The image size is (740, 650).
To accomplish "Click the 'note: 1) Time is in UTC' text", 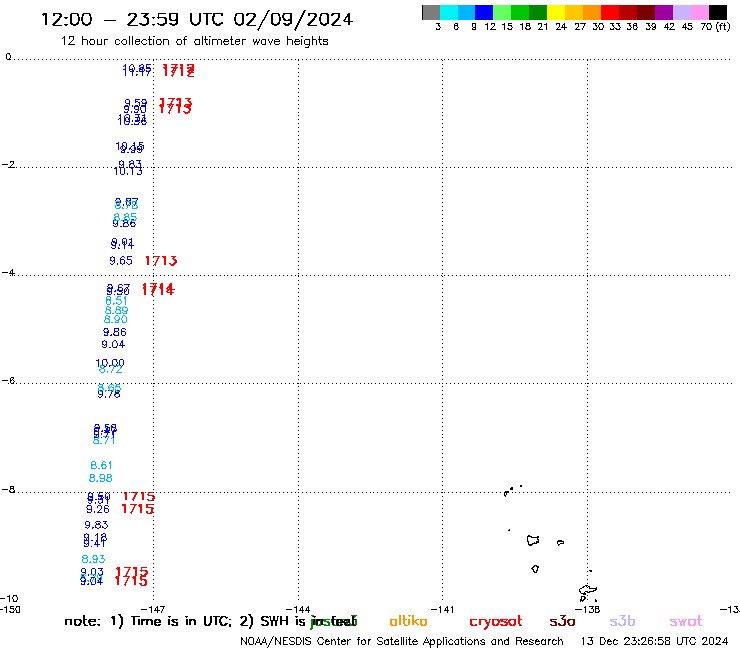I will pyautogui.click(x=148, y=621).
